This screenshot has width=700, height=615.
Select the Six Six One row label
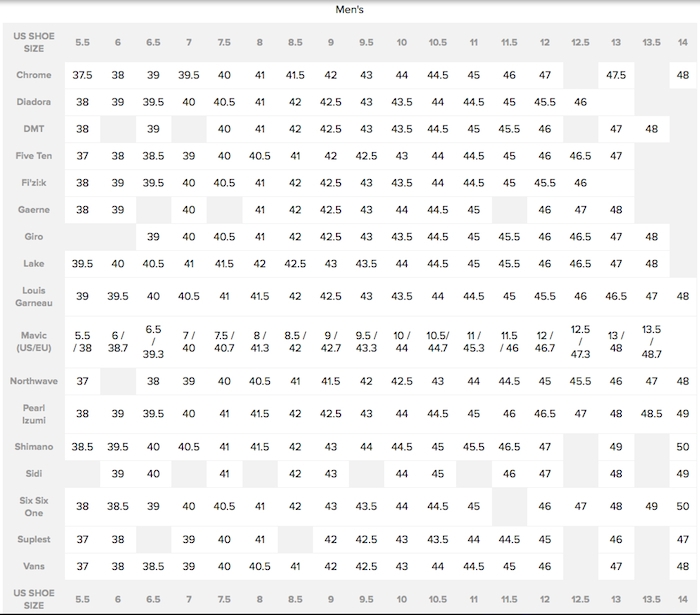tap(34, 506)
